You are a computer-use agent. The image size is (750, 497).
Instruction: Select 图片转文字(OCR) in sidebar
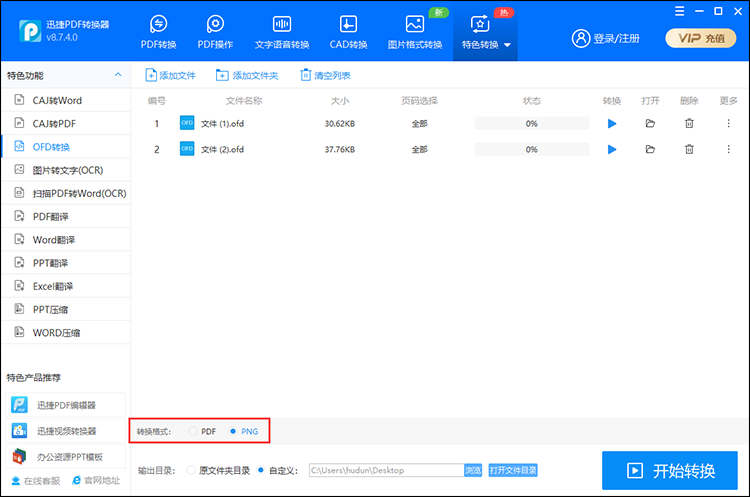[66, 170]
